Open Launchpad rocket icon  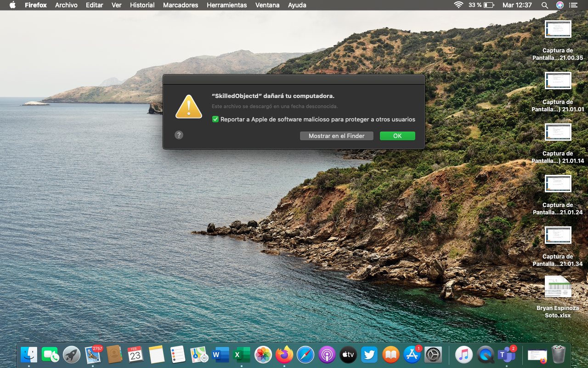pos(72,355)
